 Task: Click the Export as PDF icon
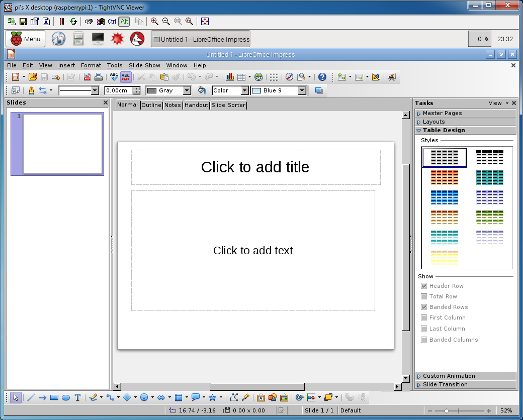coord(87,77)
